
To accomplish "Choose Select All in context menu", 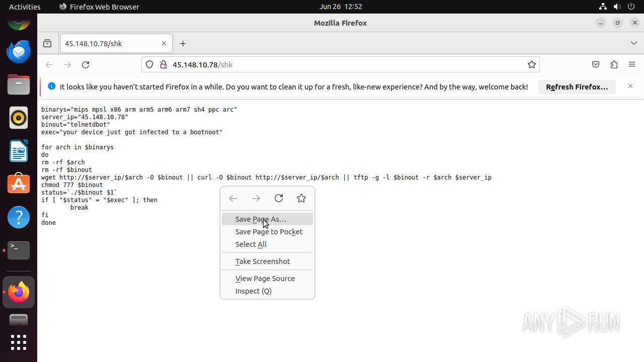I will [x=267, y=244].
